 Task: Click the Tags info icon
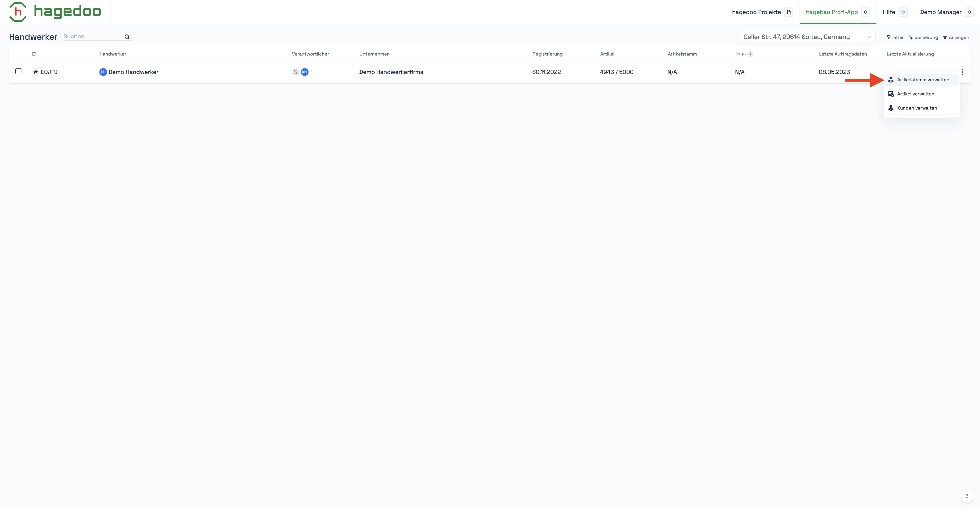click(x=750, y=54)
